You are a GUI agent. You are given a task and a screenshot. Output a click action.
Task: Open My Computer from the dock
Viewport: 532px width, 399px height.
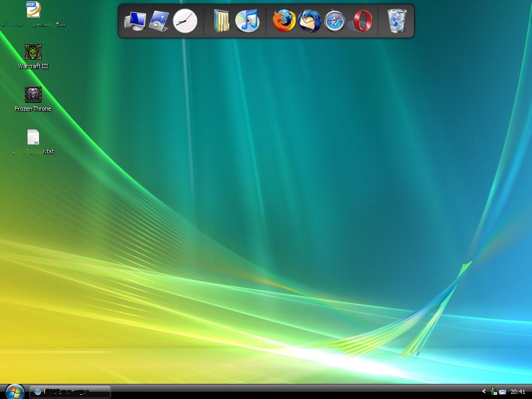(x=135, y=21)
